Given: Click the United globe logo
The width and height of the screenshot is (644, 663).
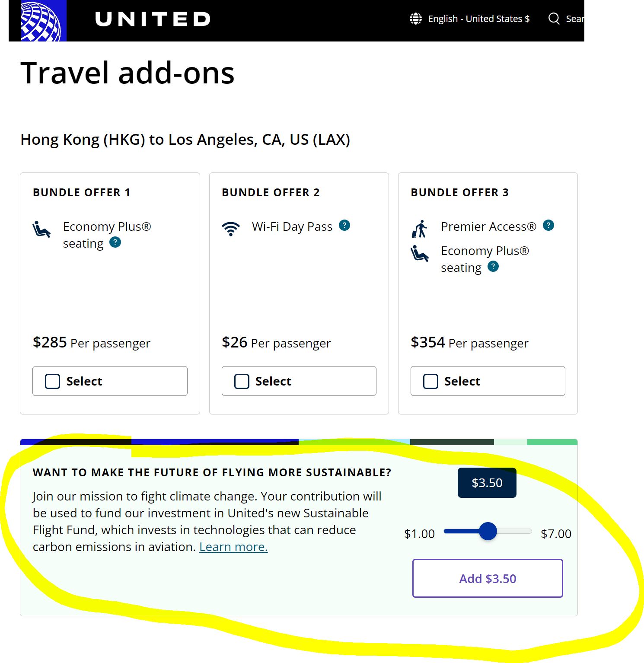Looking at the screenshot, I should (41, 21).
